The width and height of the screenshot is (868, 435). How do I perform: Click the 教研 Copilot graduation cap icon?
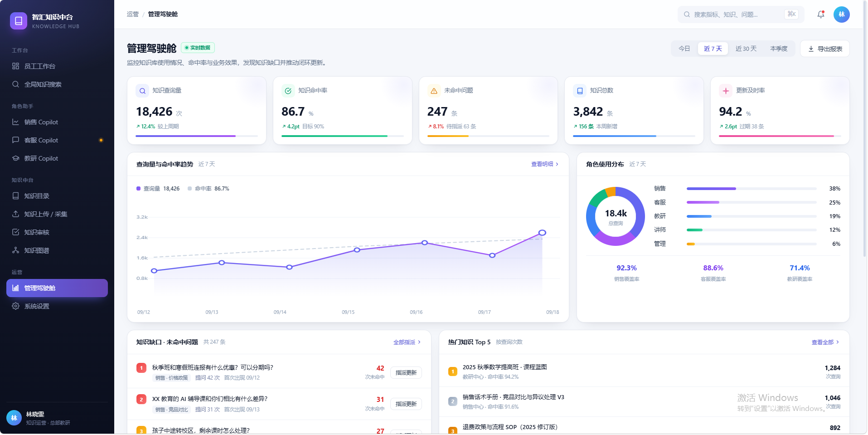tap(16, 158)
